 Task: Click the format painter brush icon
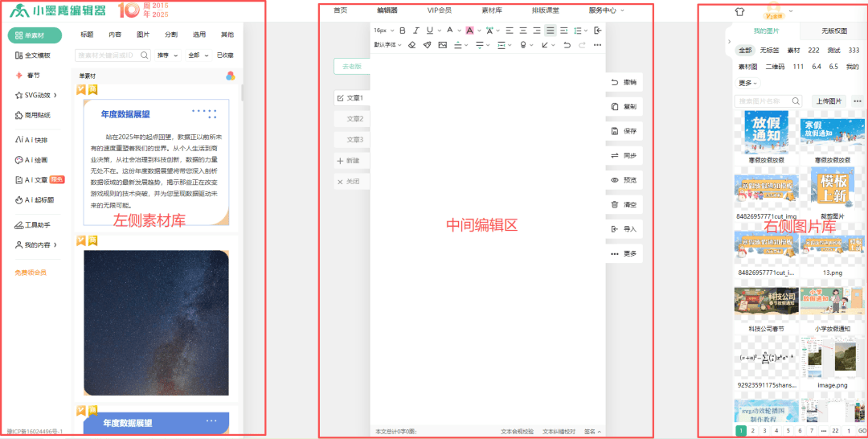[427, 45]
